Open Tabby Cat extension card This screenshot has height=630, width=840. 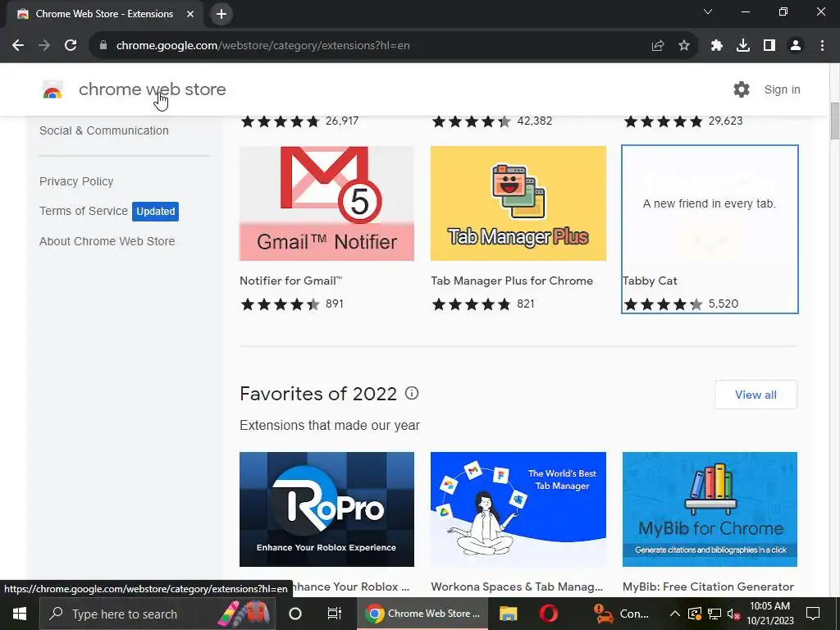pos(710,230)
